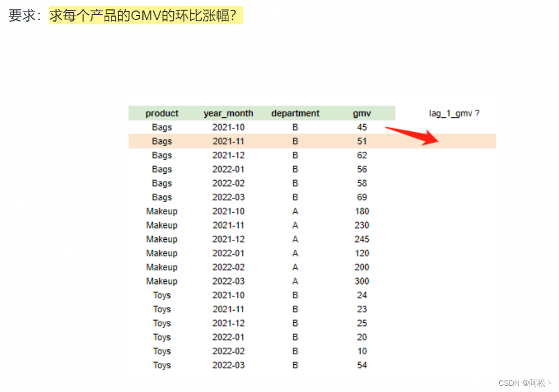Viewport: 559px width, 392px height.
Task: Click year_month 2021-11 in the Bags row
Action: point(228,141)
